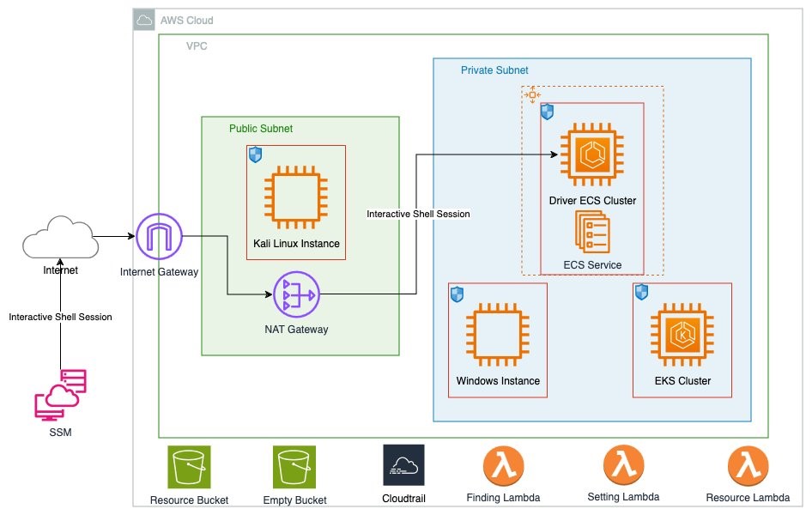
Task: Click the Finding Lambda icon
Action: 503,466
